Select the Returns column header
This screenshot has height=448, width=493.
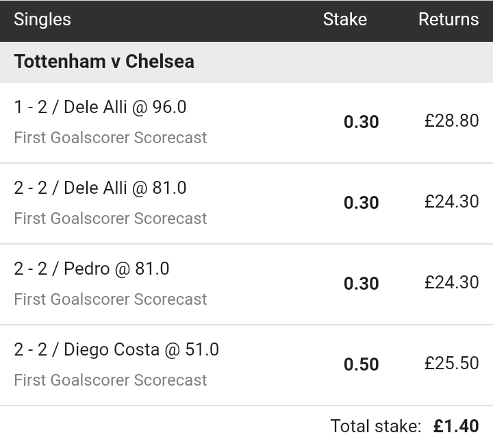coord(448,19)
